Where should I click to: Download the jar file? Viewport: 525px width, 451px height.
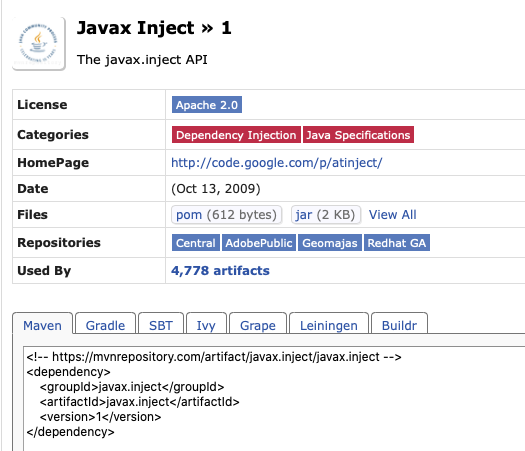click(x=304, y=215)
